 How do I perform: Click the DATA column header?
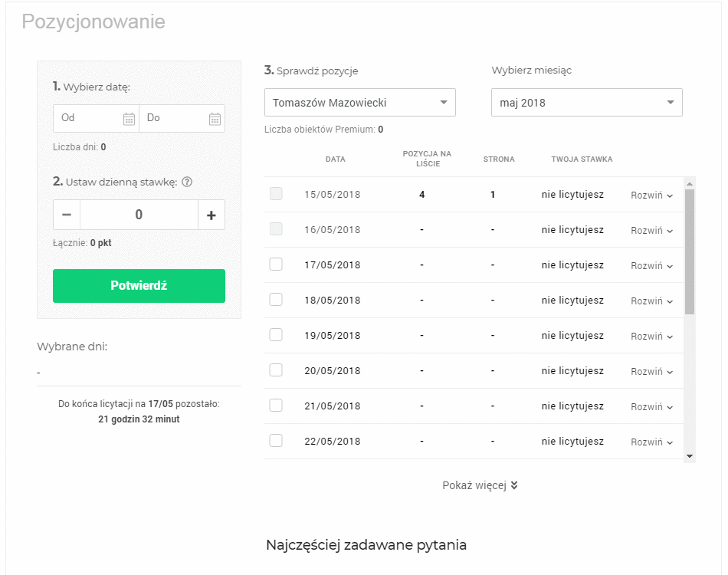point(335,159)
